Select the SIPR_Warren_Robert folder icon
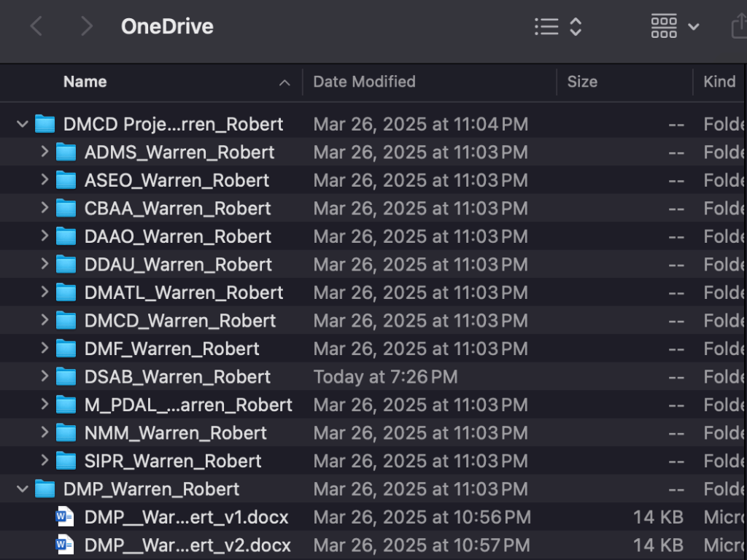The height and width of the screenshot is (560, 747). click(66, 462)
